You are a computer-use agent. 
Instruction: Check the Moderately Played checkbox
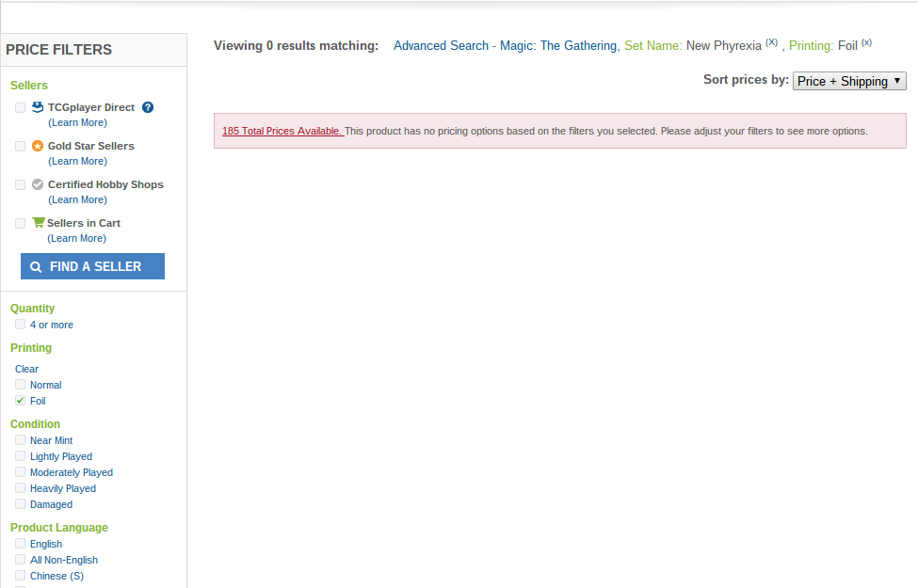tap(21, 471)
